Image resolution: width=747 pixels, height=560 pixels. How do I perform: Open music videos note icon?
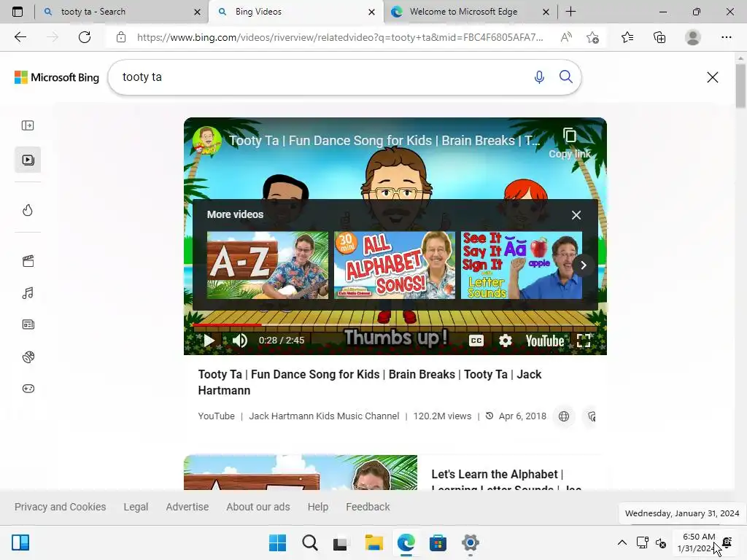pos(28,293)
